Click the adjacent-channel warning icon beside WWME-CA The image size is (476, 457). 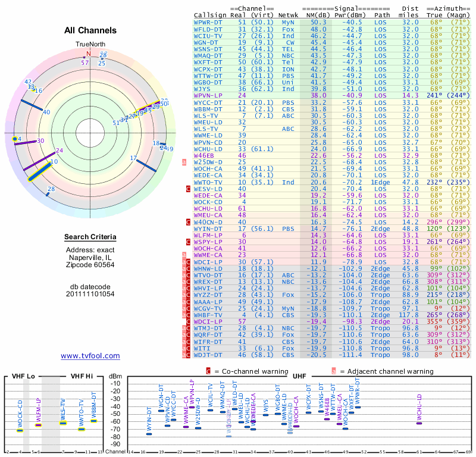[x=184, y=255]
